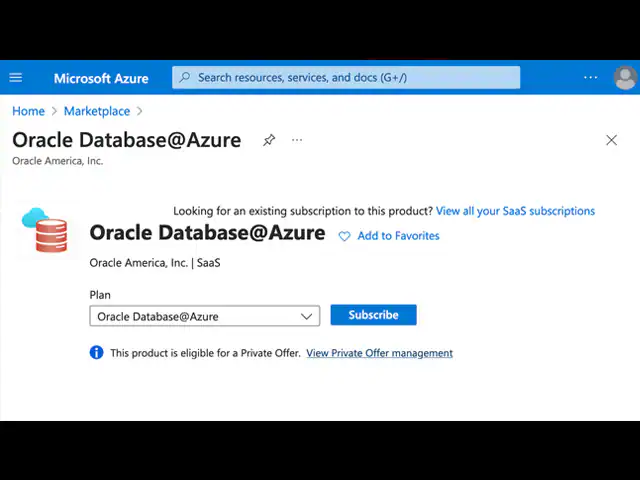This screenshot has width=640, height=480.
Task: Click the blue info icon
Action: pos(96,353)
